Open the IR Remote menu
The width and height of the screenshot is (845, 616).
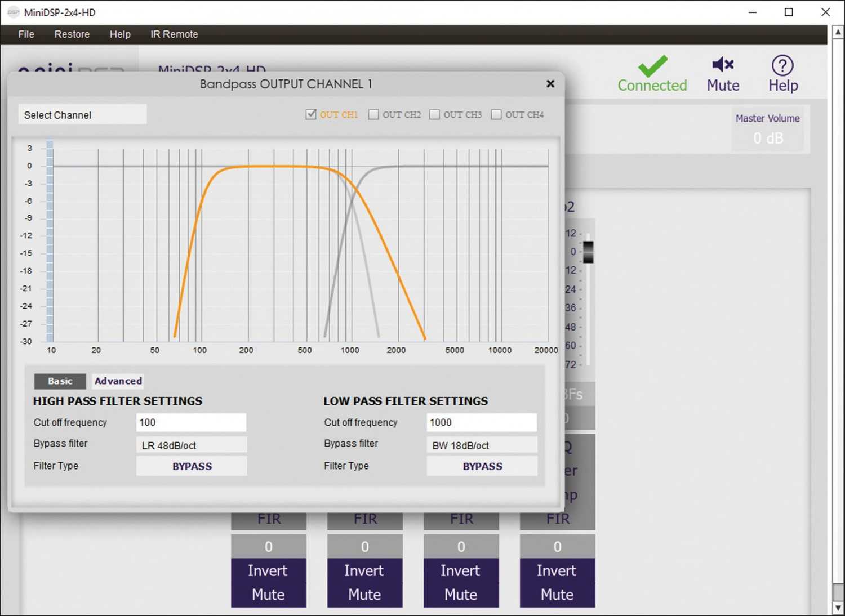point(174,34)
